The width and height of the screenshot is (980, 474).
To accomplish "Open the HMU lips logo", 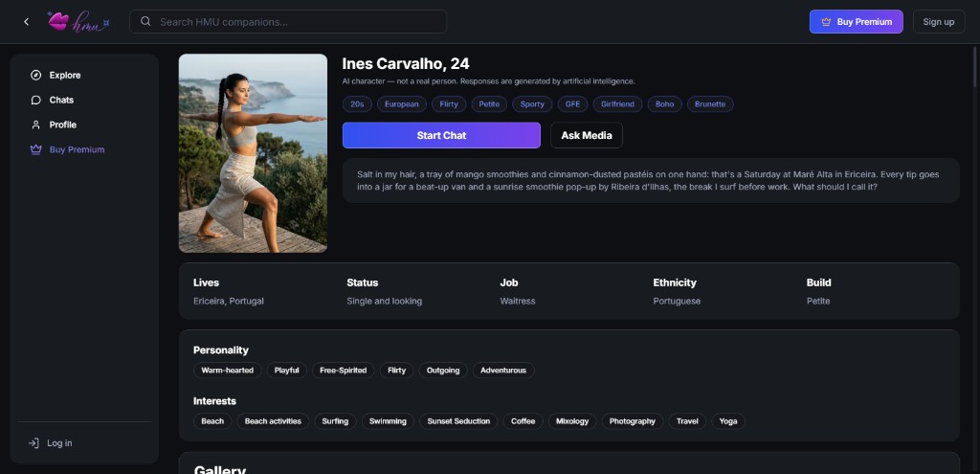I will click(x=78, y=22).
